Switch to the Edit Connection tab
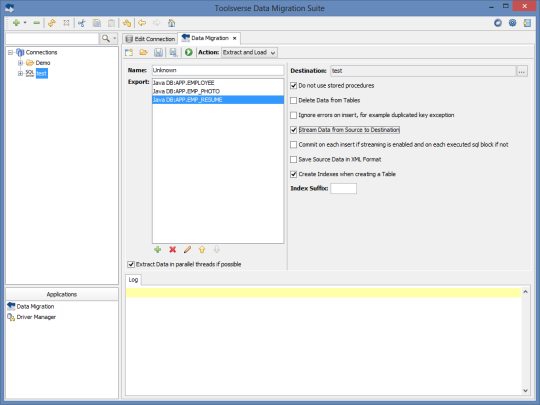 150,39
